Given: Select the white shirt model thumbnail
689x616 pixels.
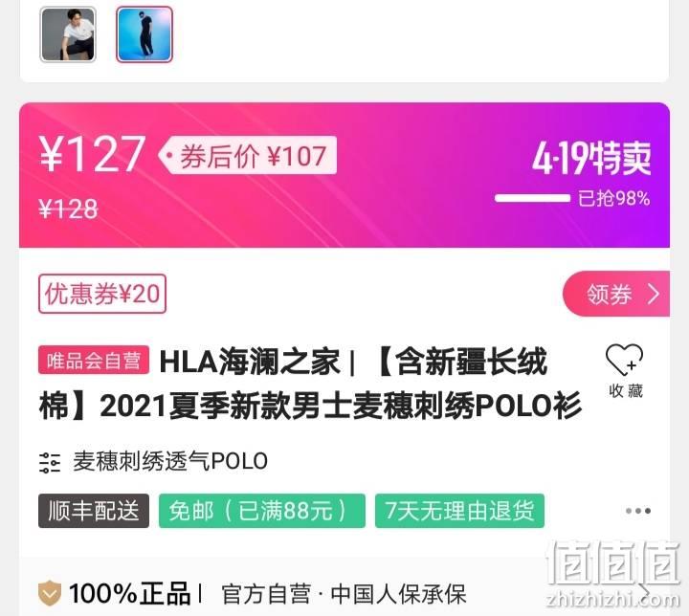Looking at the screenshot, I should 68,34.
